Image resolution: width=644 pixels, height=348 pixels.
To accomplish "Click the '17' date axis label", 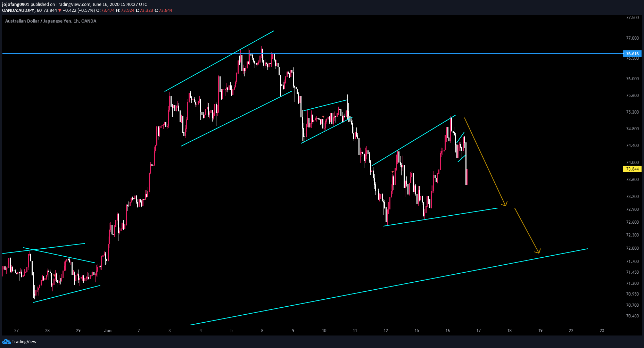I will 479,331.
